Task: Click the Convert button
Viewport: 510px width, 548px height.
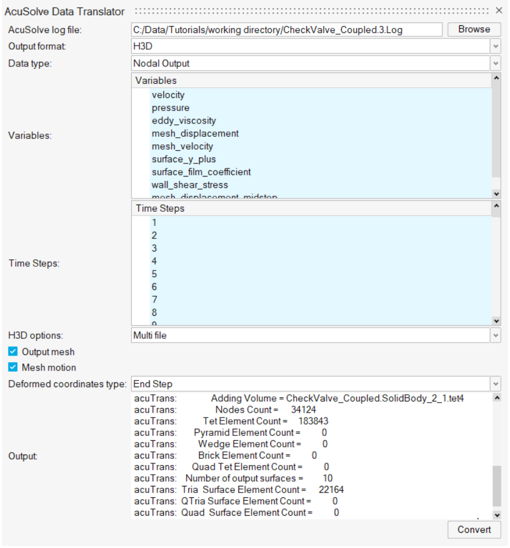Action: point(474,529)
